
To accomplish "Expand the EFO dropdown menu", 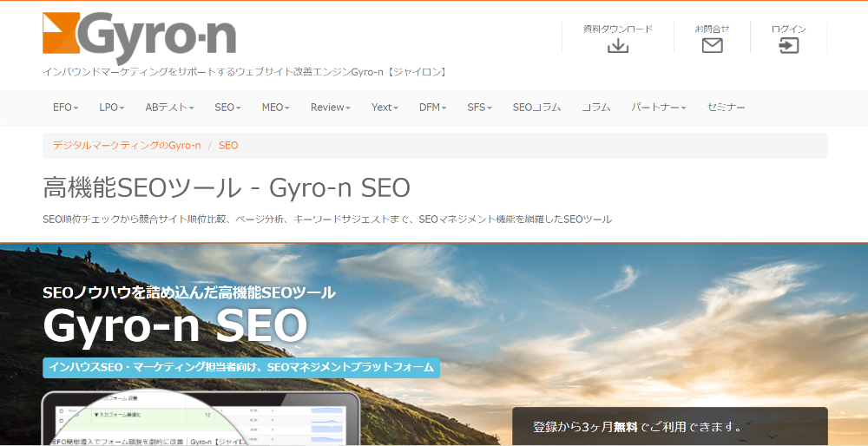I will (65, 108).
